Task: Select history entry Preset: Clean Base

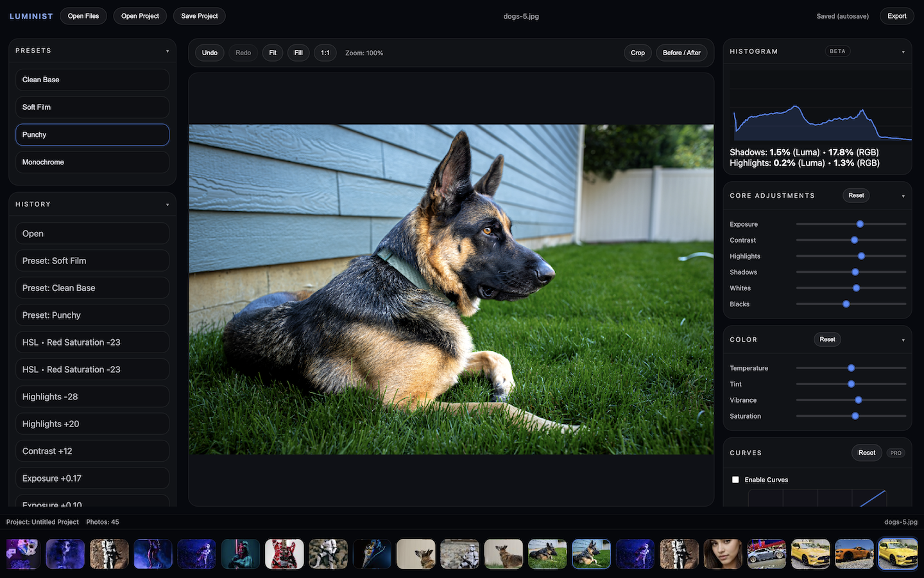Action: [92, 288]
